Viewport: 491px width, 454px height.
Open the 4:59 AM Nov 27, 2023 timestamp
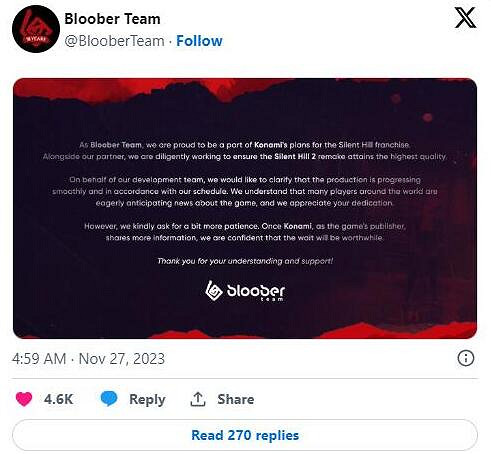[88, 359]
